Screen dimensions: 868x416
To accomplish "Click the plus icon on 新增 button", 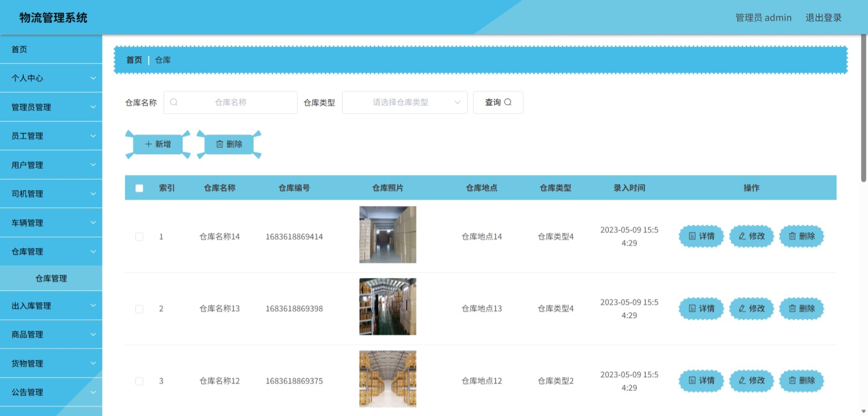I will (x=148, y=144).
